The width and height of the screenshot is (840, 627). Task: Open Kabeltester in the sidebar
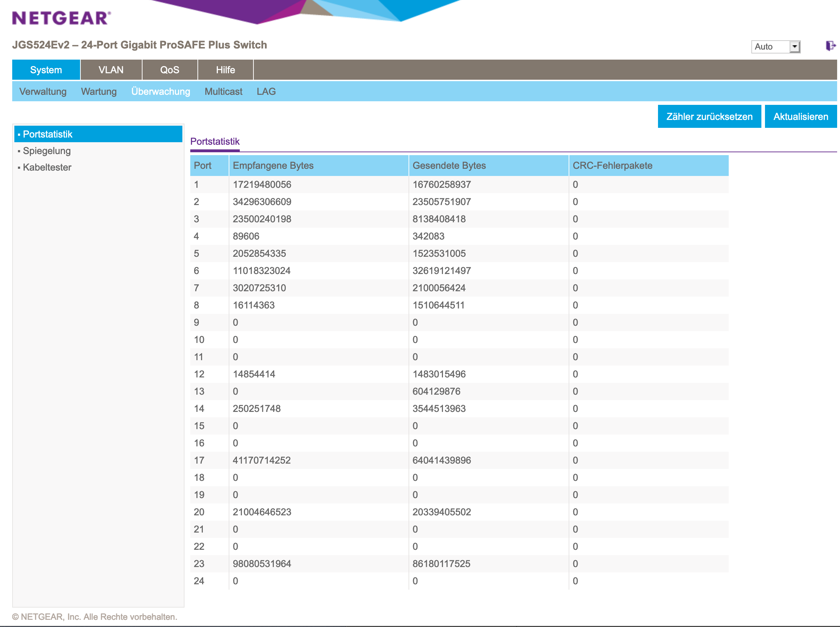[x=47, y=167]
